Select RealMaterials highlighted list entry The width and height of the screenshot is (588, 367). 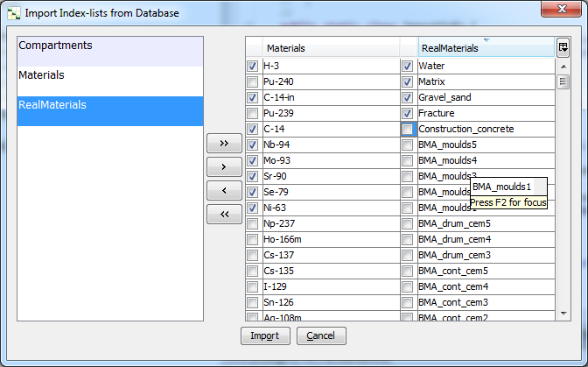click(x=110, y=110)
